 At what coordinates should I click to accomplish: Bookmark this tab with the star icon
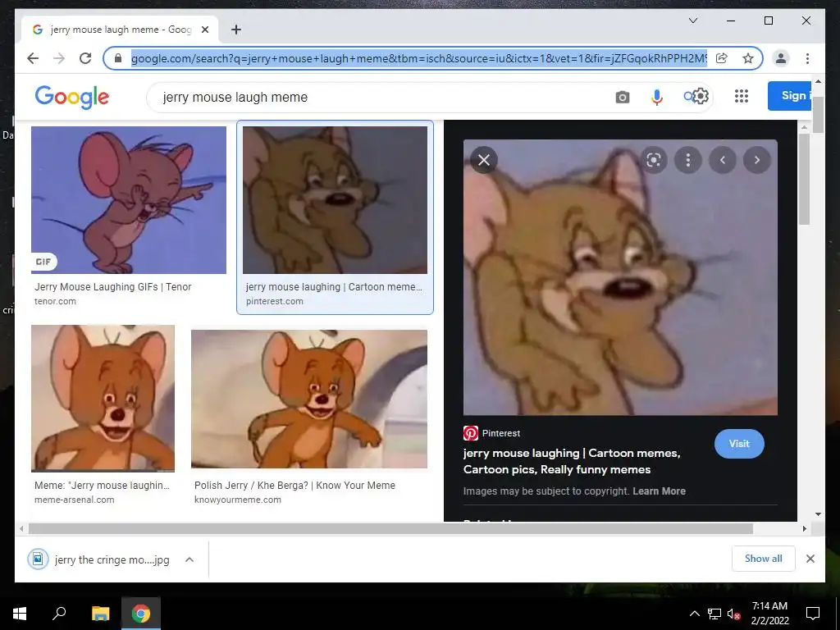click(748, 58)
